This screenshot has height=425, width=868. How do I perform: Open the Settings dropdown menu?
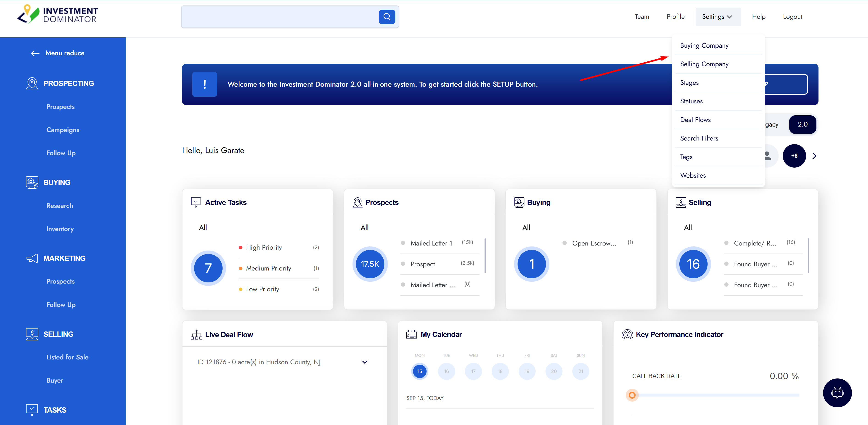point(718,17)
